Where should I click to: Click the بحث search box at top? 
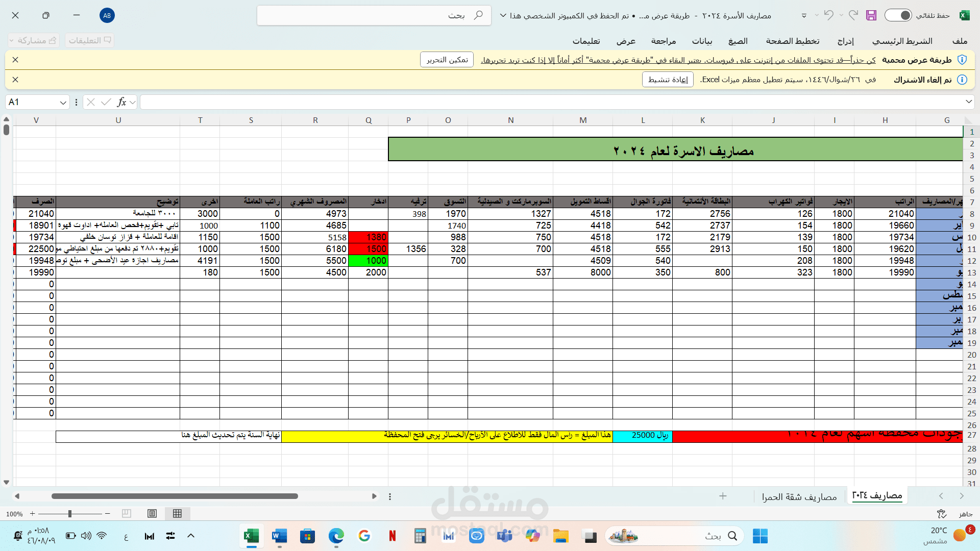coord(374,15)
